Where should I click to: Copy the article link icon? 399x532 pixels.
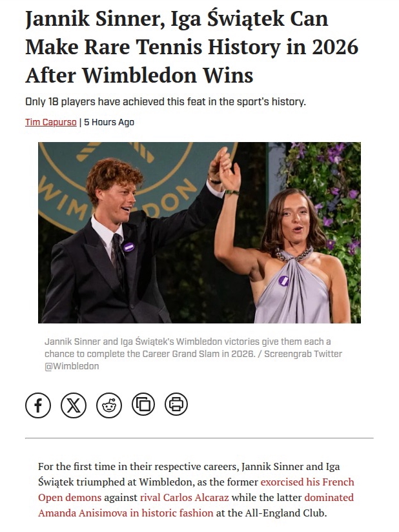(143, 404)
